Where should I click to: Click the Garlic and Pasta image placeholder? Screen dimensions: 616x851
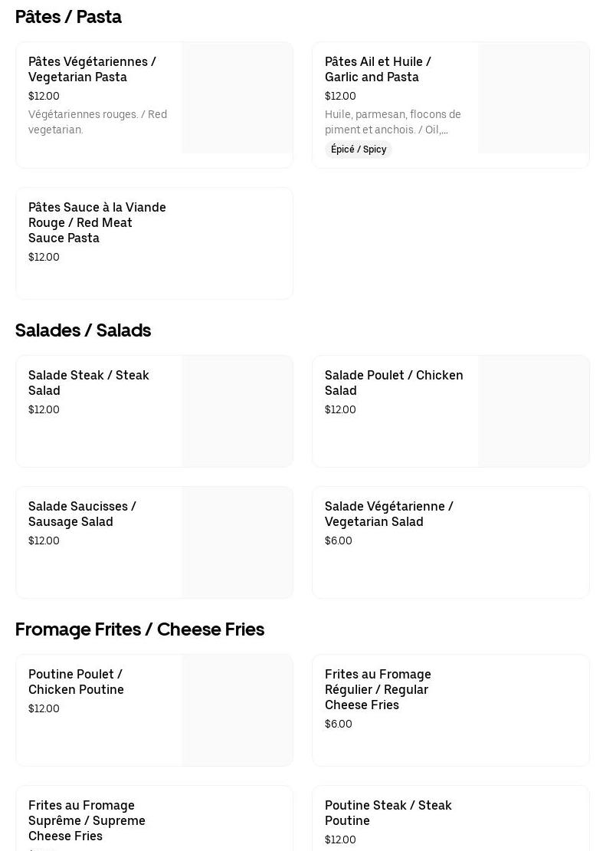click(533, 98)
